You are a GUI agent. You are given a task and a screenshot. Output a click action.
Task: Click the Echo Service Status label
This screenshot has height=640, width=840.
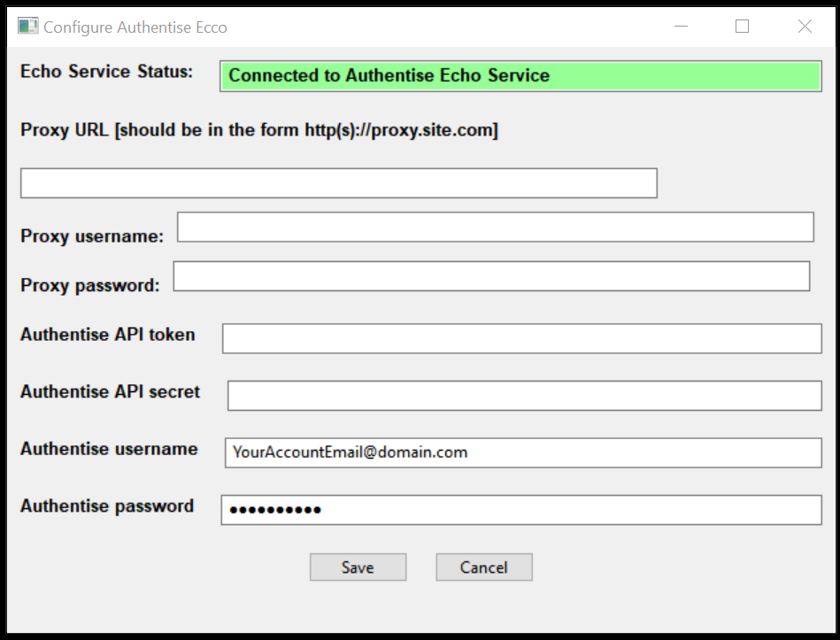point(107,72)
